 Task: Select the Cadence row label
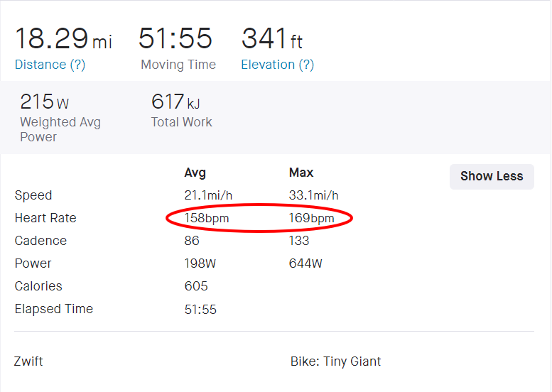pos(40,241)
